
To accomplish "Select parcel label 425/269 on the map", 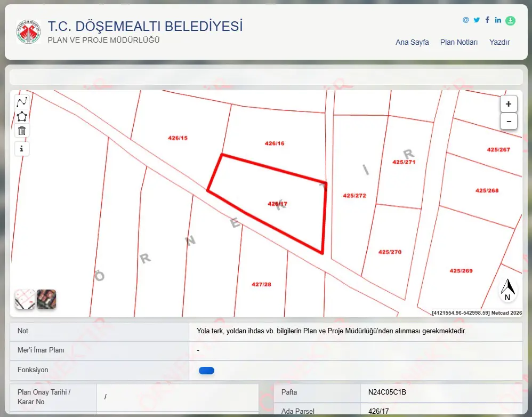I will 461,270.
